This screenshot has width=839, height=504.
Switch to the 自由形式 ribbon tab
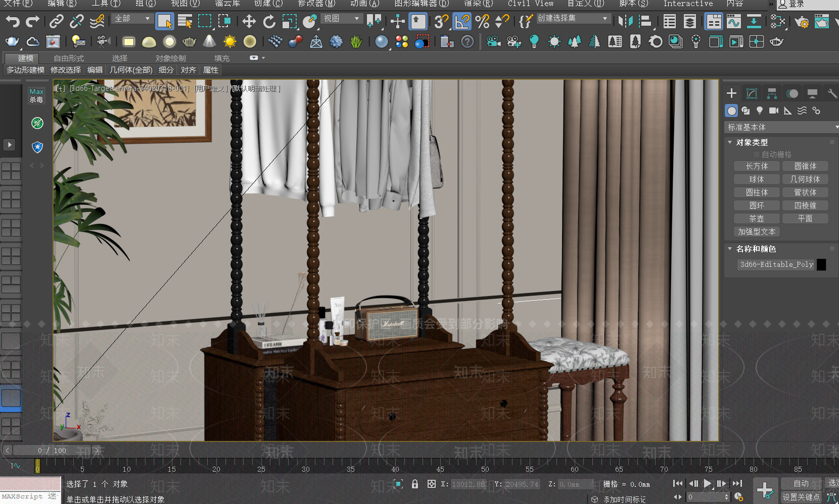[69, 58]
